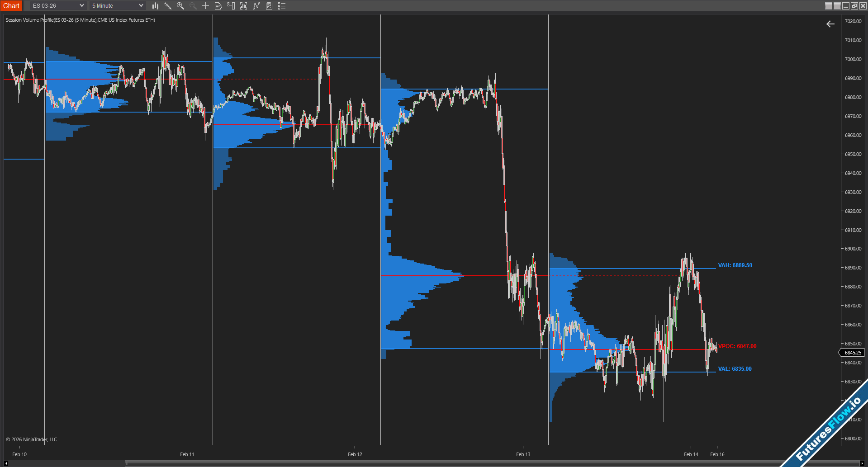This screenshot has height=467, width=868.
Task: Click the Chart tab label
Action: 11,6
